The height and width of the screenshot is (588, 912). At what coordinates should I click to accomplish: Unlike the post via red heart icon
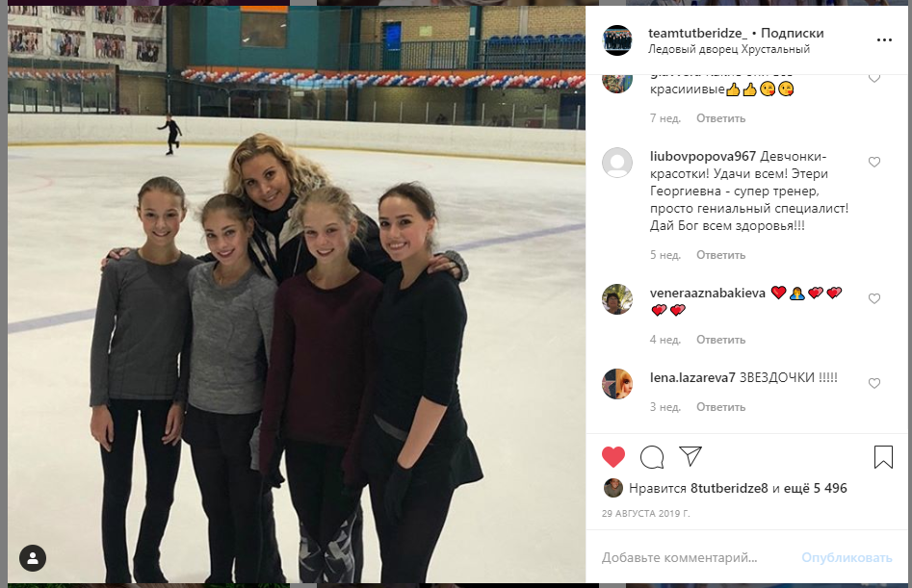[613, 457]
